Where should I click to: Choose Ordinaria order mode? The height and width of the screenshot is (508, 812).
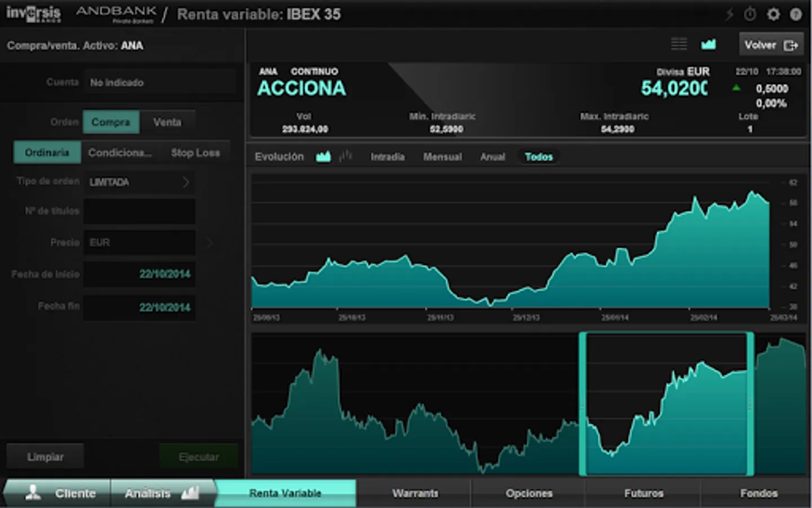pyautogui.click(x=47, y=152)
